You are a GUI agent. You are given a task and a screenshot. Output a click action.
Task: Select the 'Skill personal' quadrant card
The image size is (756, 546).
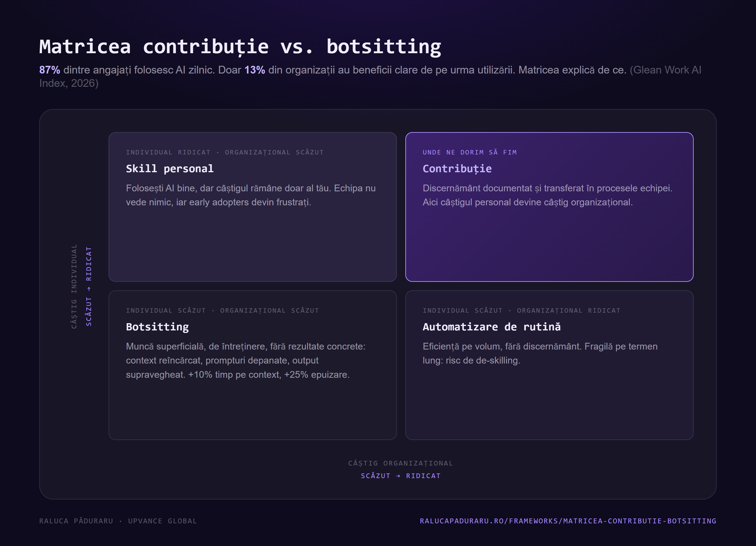coord(253,207)
